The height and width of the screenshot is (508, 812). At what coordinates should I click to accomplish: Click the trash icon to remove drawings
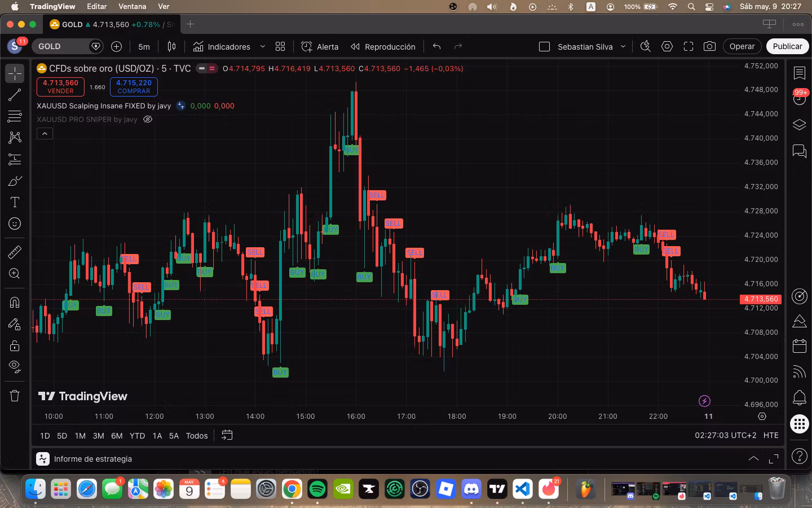15,396
